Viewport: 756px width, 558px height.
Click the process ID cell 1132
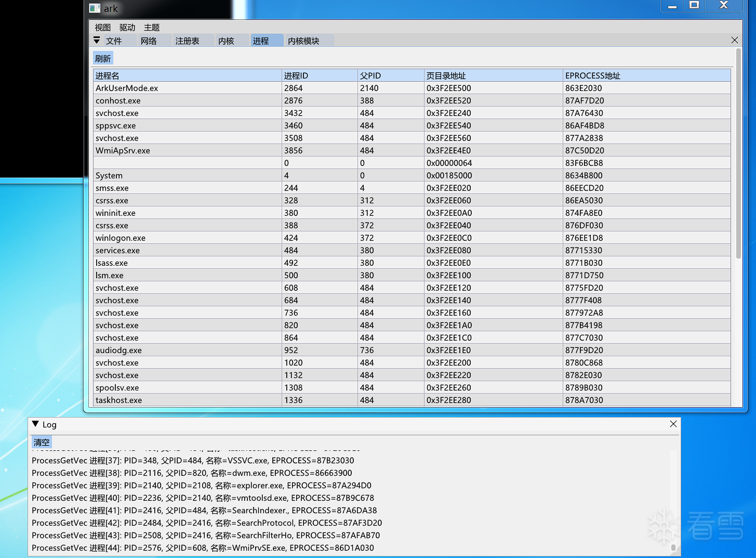(x=294, y=375)
